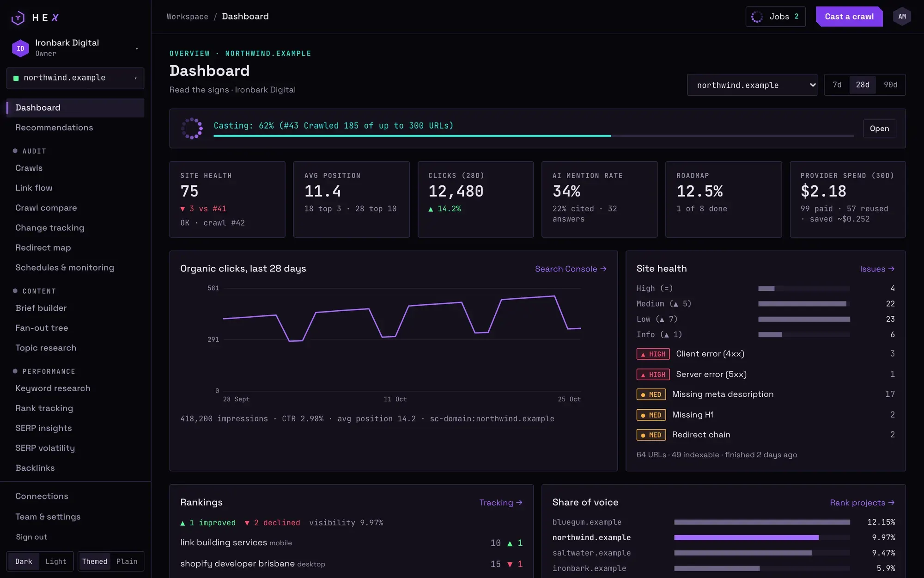
Task: Click the Missing meta description issue row
Action: (x=766, y=394)
